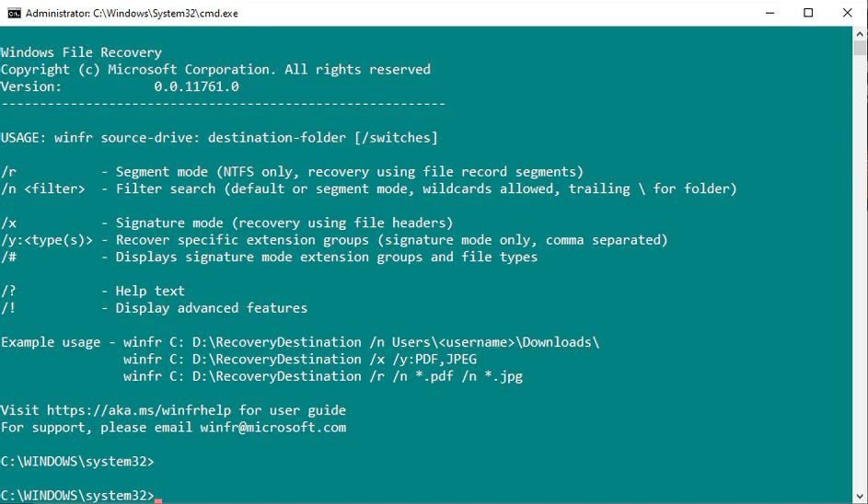Maximize the Command Prompt window
The height and width of the screenshot is (504, 868).
[x=808, y=13]
